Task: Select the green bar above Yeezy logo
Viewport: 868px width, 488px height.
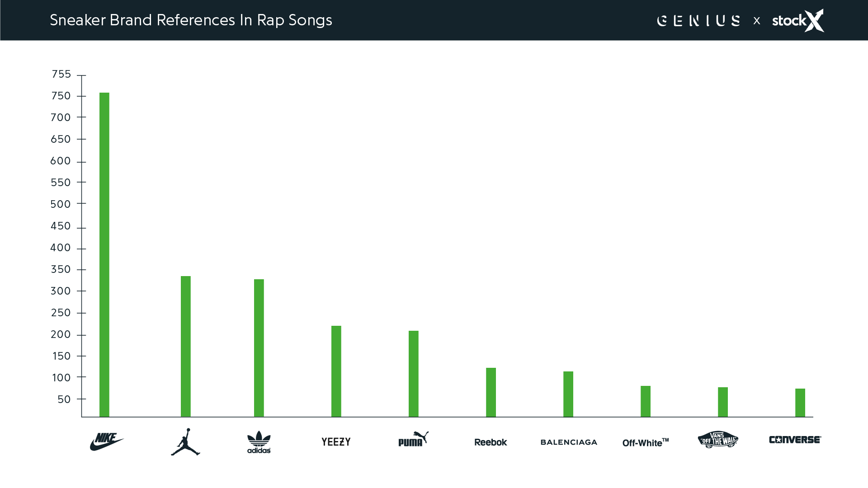Action: click(x=336, y=371)
